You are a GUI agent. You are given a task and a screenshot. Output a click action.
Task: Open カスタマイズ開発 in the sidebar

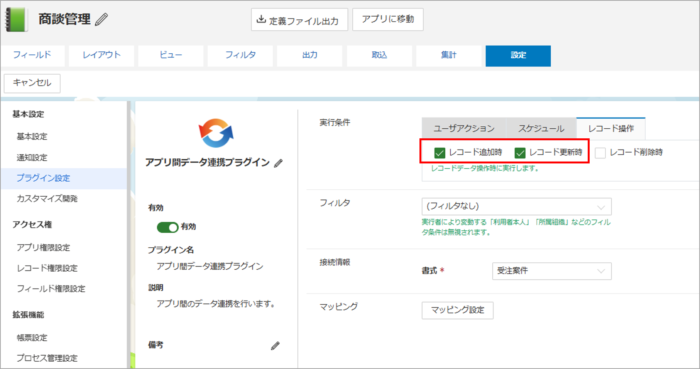[47, 199]
